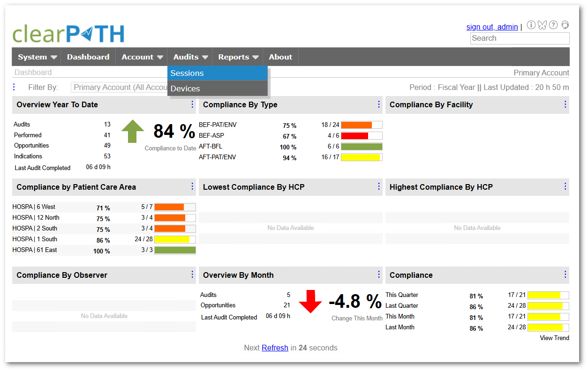588x371 pixels.
Task: Open Compliance by Patient Care Area options
Action: (192, 187)
